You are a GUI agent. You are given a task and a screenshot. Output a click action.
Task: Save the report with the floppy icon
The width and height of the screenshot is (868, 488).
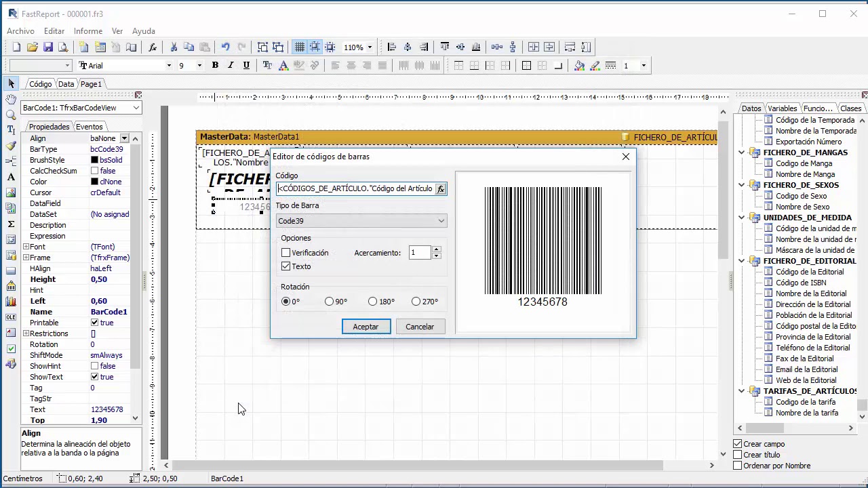tap(48, 47)
